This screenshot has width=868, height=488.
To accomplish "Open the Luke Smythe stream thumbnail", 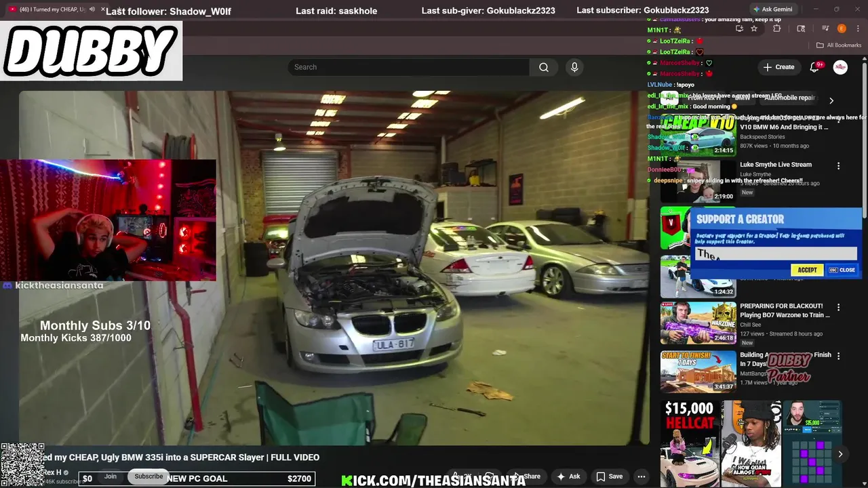I will pyautogui.click(x=698, y=181).
